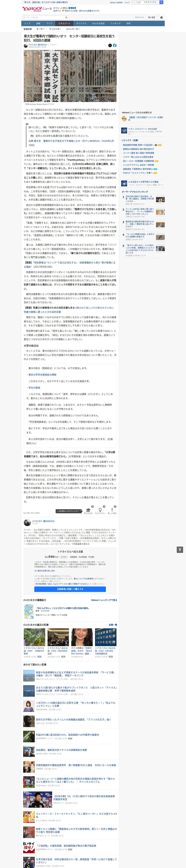Open 出典:東大生 電車内で女子高生の下半身触ったか source link
The height and width of the screenshot is (868, 186).
tap(71, 143)
